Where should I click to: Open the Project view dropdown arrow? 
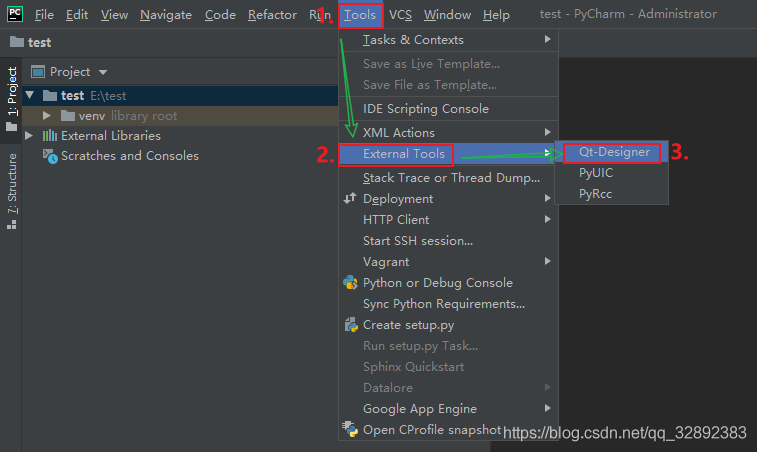103,72
